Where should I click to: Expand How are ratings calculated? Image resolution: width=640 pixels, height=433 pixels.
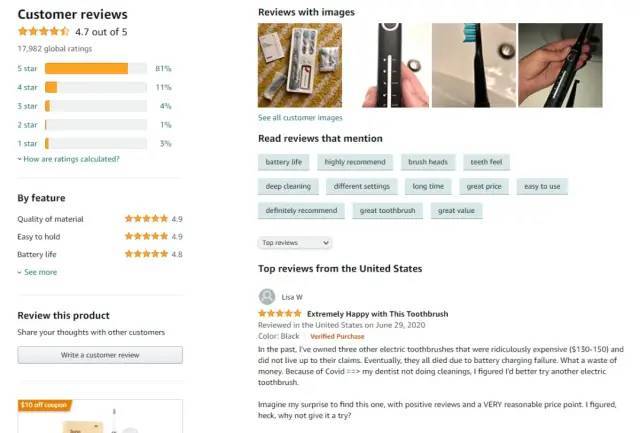coord(69,159)
